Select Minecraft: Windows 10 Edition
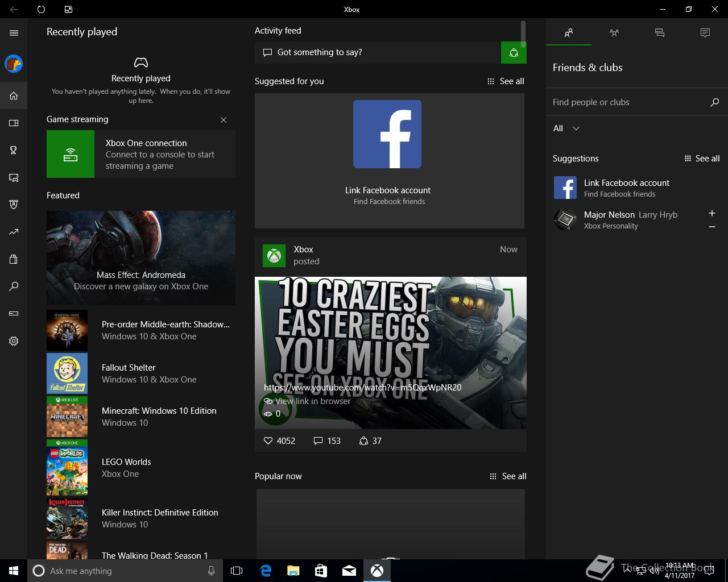The image size is (728, 582). [x=141, y=417]
